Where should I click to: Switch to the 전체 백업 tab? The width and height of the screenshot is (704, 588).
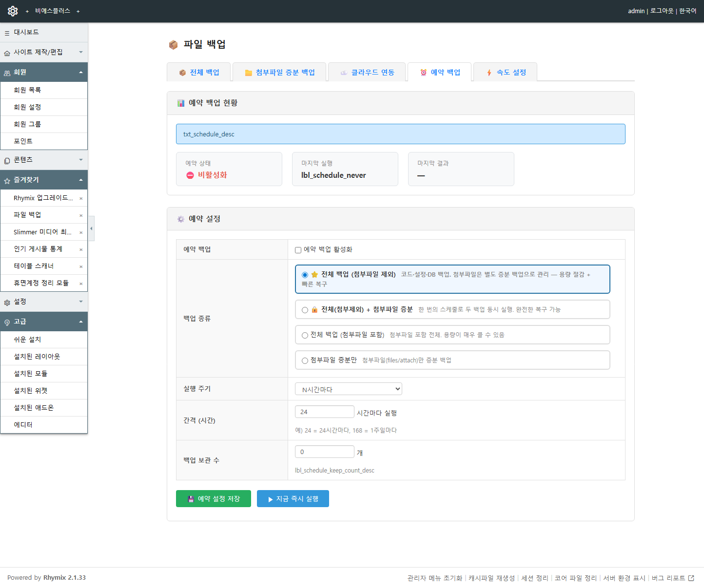coord(199,72)
